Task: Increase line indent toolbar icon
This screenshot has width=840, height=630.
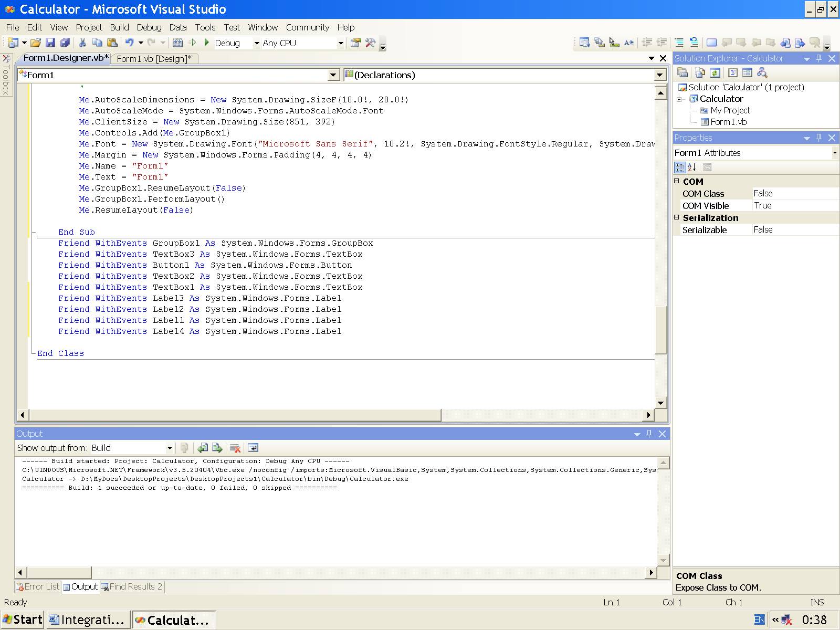Action: pyautogui.click(x=662, y=43)
